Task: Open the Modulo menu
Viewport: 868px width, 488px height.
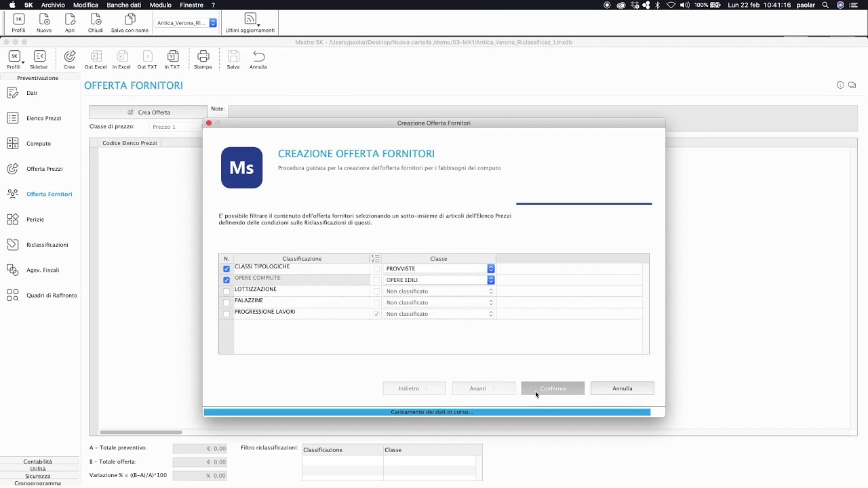Action: click(x=161, y=5)
